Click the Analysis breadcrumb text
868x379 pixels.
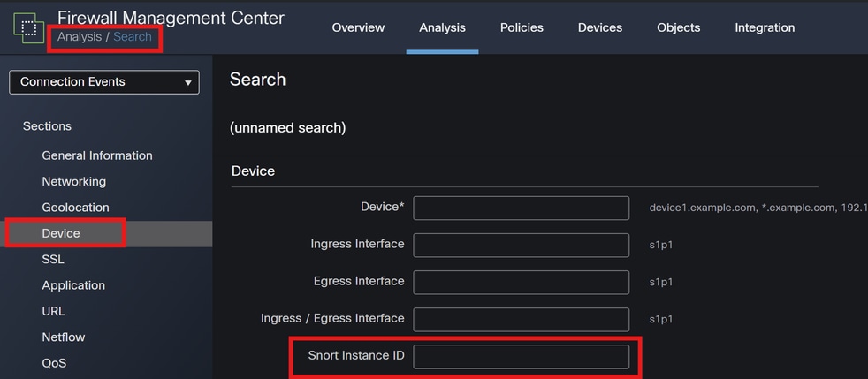pyautogui.click(x=80, y=37)
